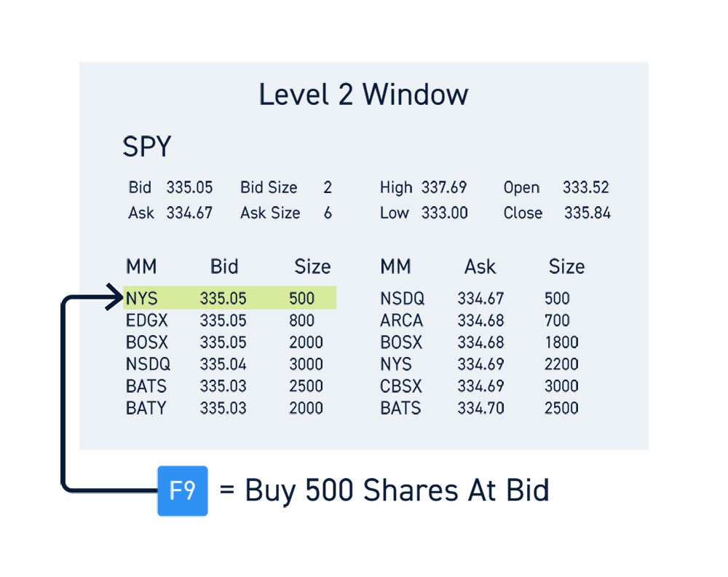
Task: Select the BATY bid row
Action: click(x=225, y=409)
